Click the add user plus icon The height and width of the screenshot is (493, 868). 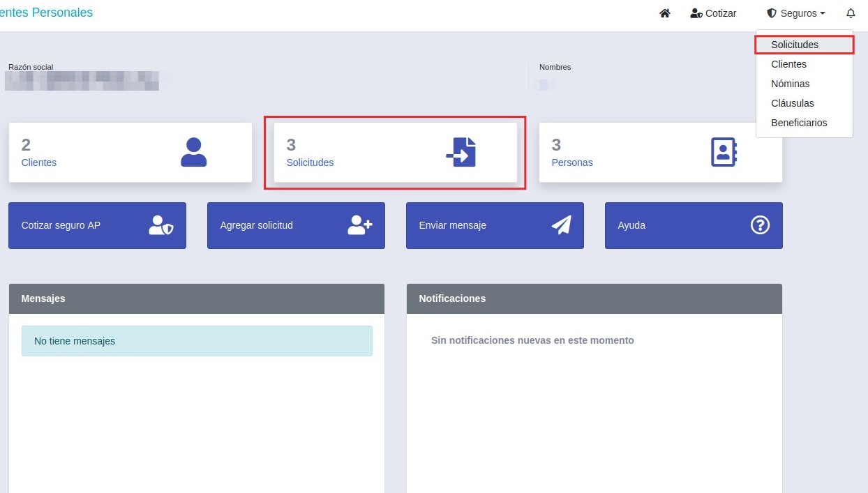click(360, 225)
